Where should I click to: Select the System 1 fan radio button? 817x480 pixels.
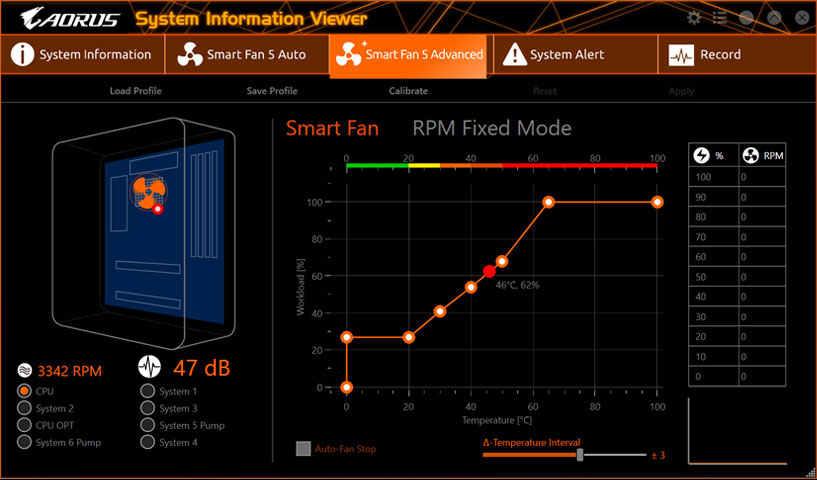point(148,392)
